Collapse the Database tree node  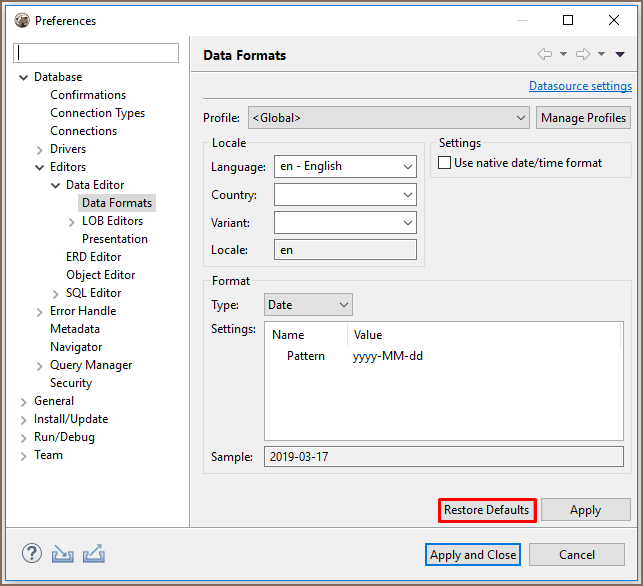[24, 77]
